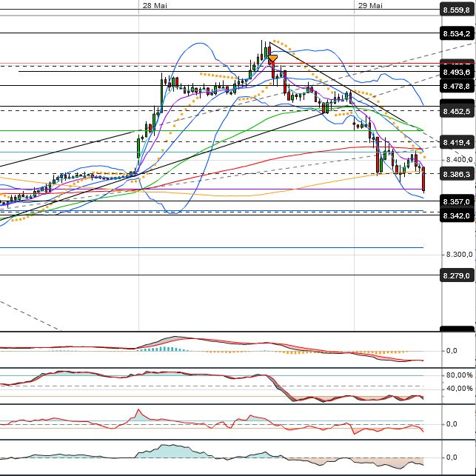Select the 29 Mai date label
Image resolution: width=476 pixels, height=476 pixels.
370,5
